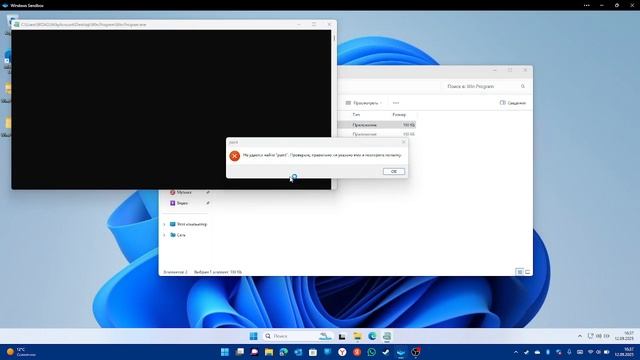
Task: Click the console window title bar path
Action: (84, 24)
